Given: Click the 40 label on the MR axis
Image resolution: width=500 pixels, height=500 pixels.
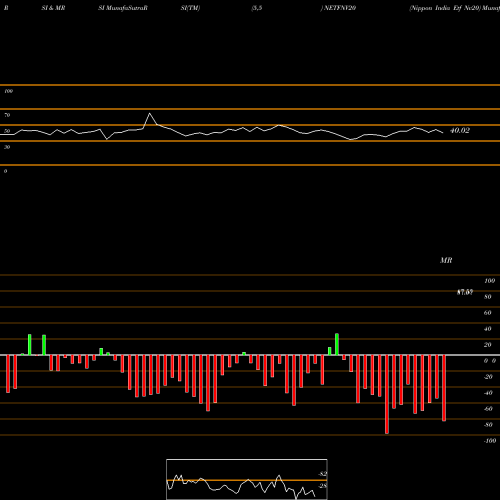Looking at the screenshot, I should [488, 329].
